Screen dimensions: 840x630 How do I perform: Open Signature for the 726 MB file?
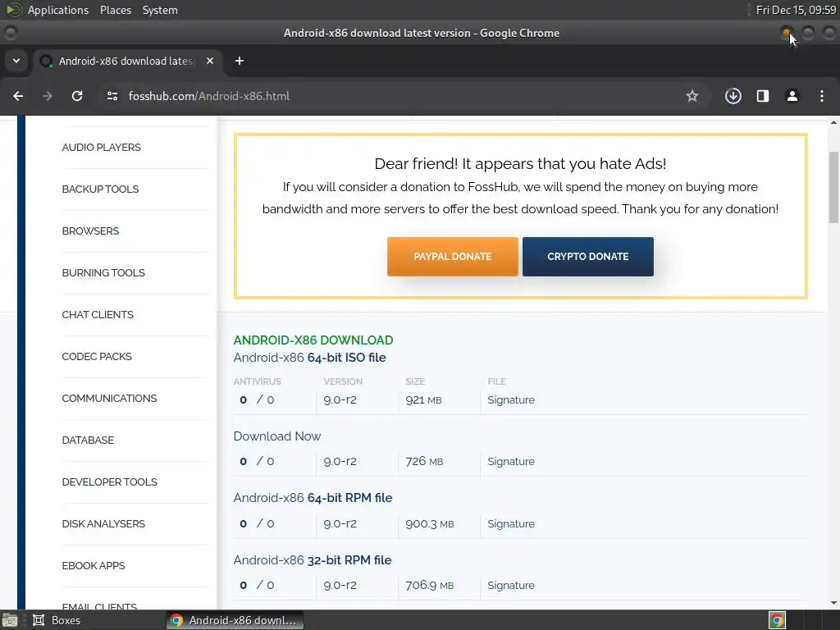click(x=511, y=461)
